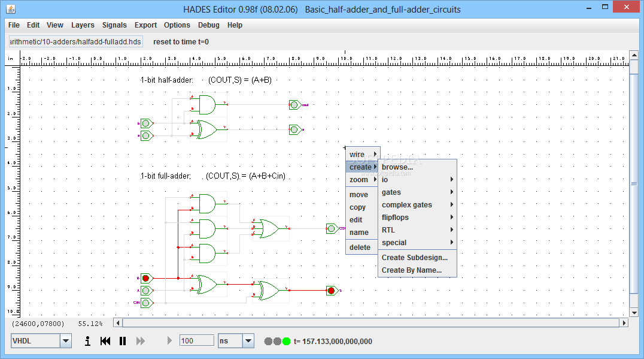Select the half-adder XOR gate

click(x=208, y=129)
